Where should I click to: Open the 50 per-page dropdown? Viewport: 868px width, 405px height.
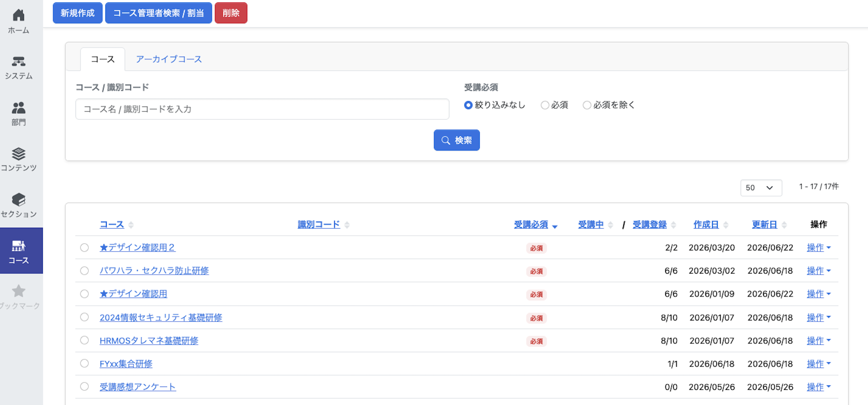[761, 188]
